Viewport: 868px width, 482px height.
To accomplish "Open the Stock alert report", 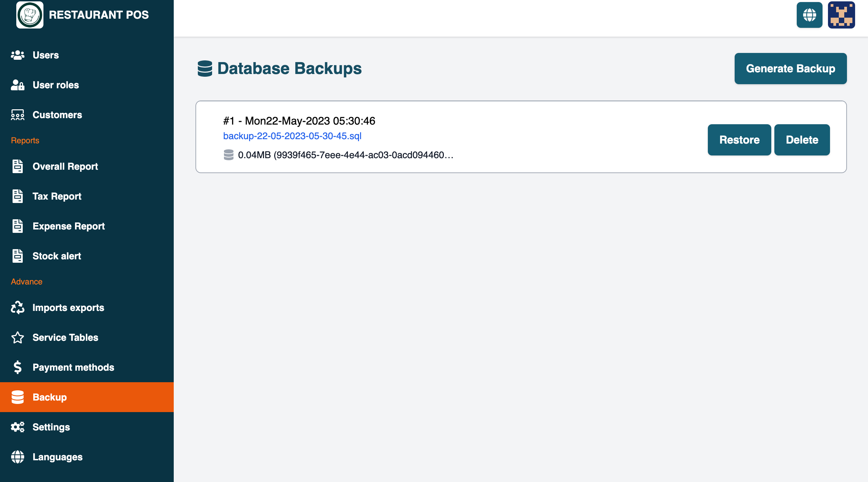I will pyautogui.click(x=57, y=256).
